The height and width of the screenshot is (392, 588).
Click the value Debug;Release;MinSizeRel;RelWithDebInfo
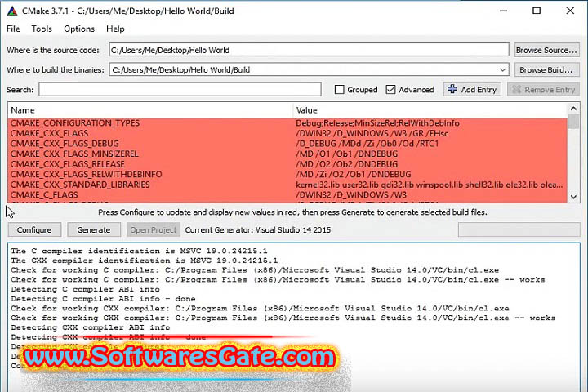(377, 123)
